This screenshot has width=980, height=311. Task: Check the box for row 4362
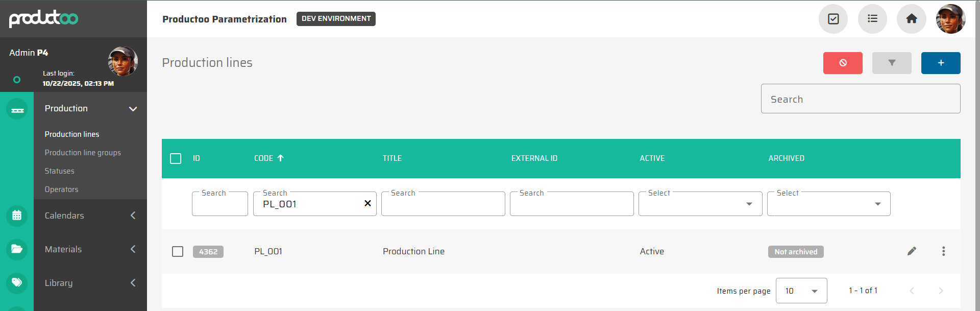tap(178, 252)
